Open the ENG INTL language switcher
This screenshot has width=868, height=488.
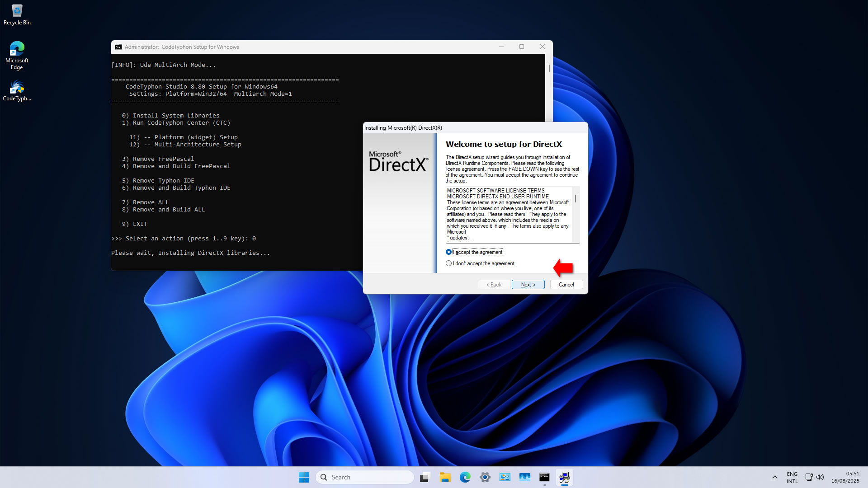pyautogui.click(x=792, y=478)
